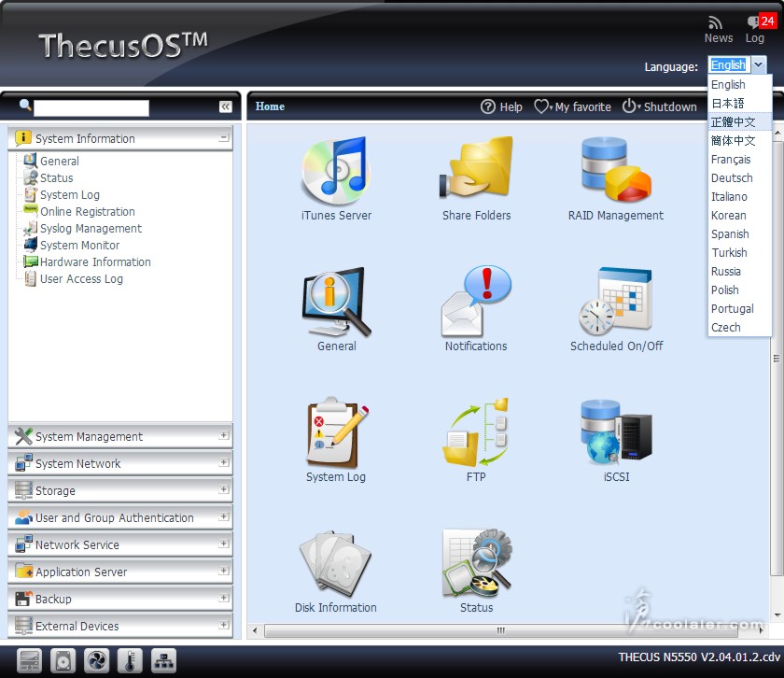The image size is (784, 678).
Task: Open the iSCSI icon
Action: point(616,432)
